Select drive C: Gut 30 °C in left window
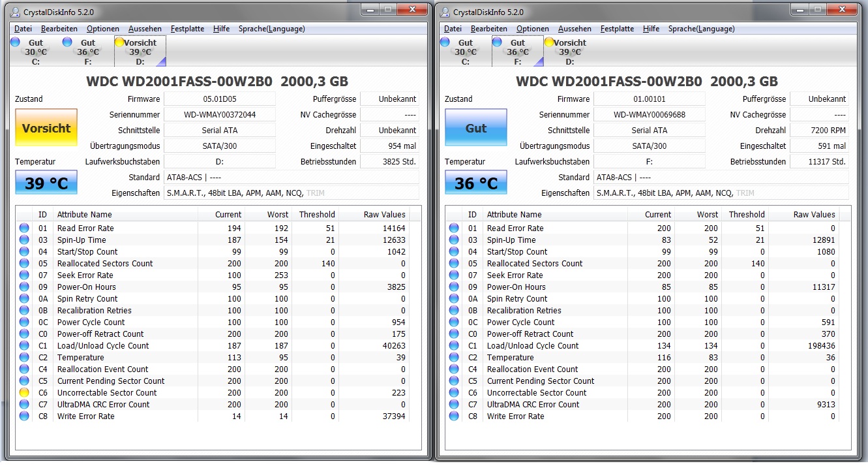Image resolution: width=868 pixels, height=470 pixels. click(35, 52)
